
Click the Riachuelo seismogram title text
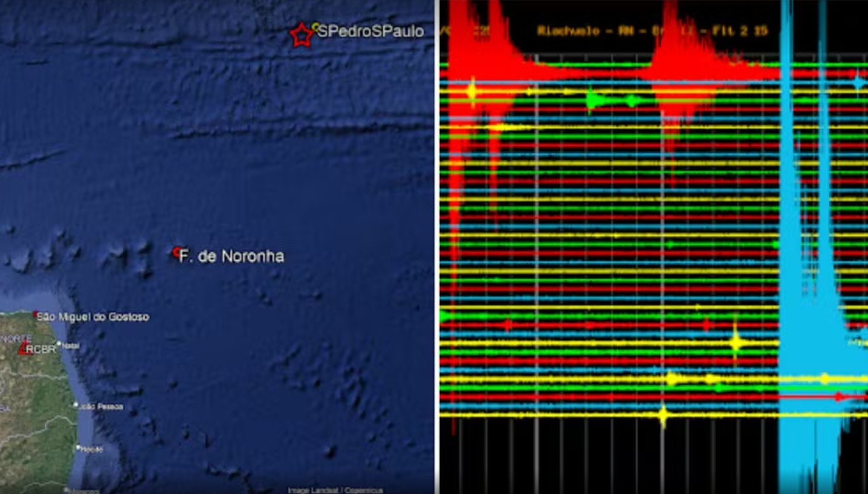653,31
